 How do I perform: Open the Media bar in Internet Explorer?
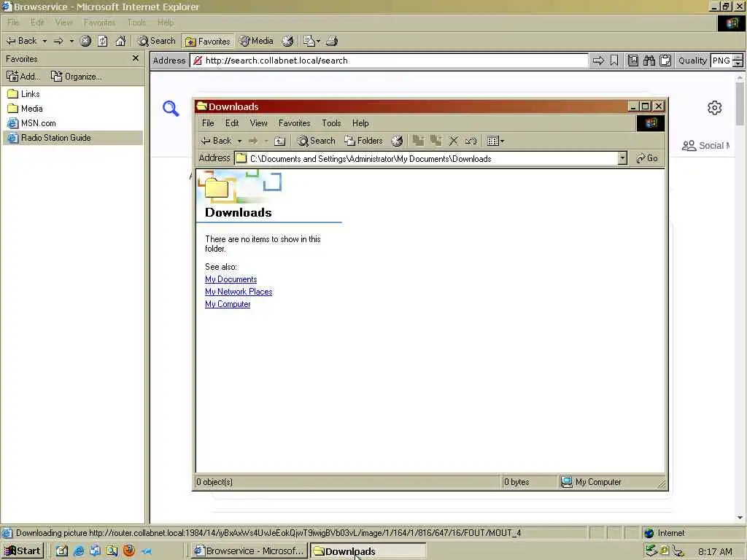[256, 41]
